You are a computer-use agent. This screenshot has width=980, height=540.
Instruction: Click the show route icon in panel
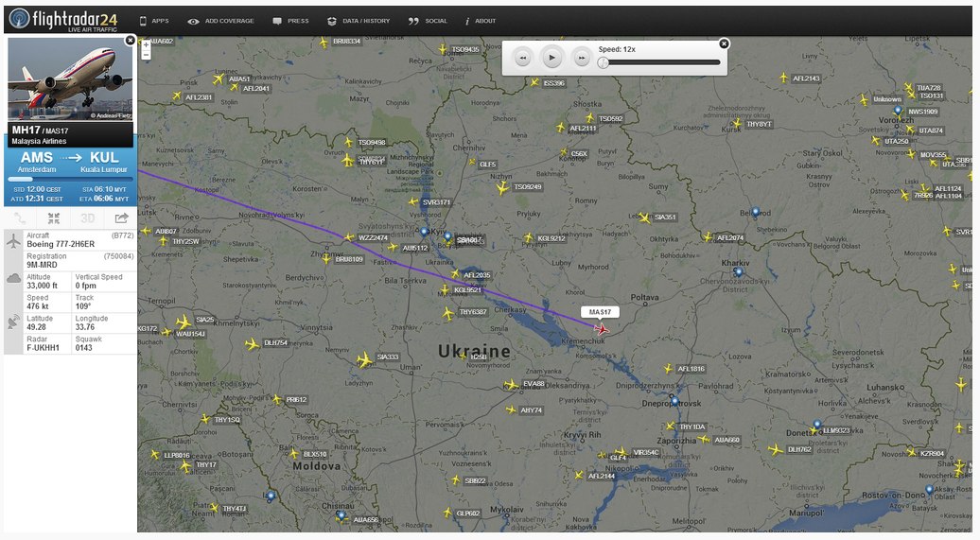pos(21,218)
